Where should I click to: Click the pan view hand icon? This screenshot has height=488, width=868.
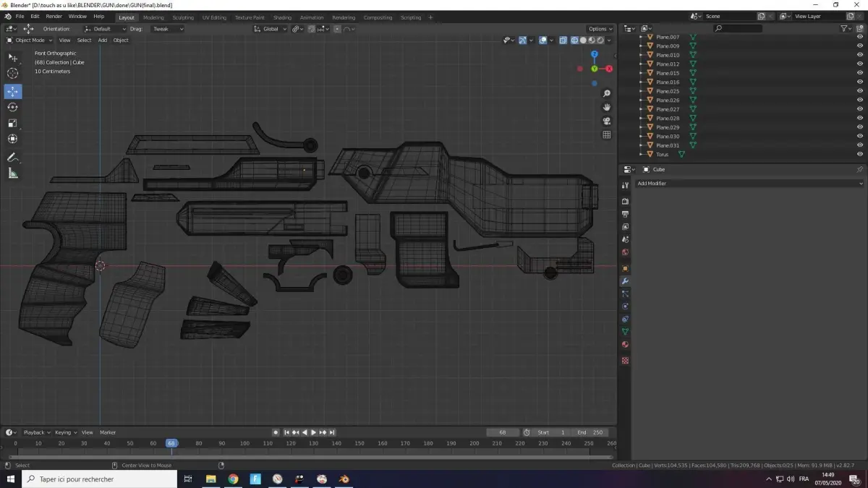click(607, 107)
